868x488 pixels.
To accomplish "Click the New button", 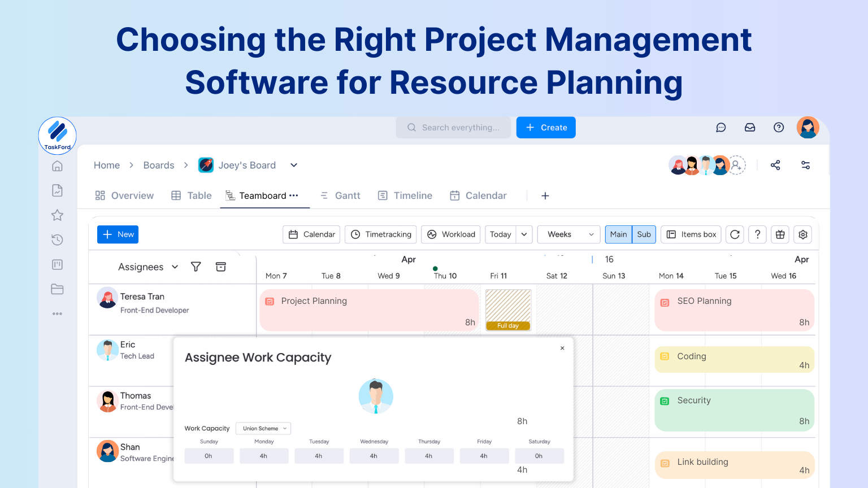I will (118, 234).
